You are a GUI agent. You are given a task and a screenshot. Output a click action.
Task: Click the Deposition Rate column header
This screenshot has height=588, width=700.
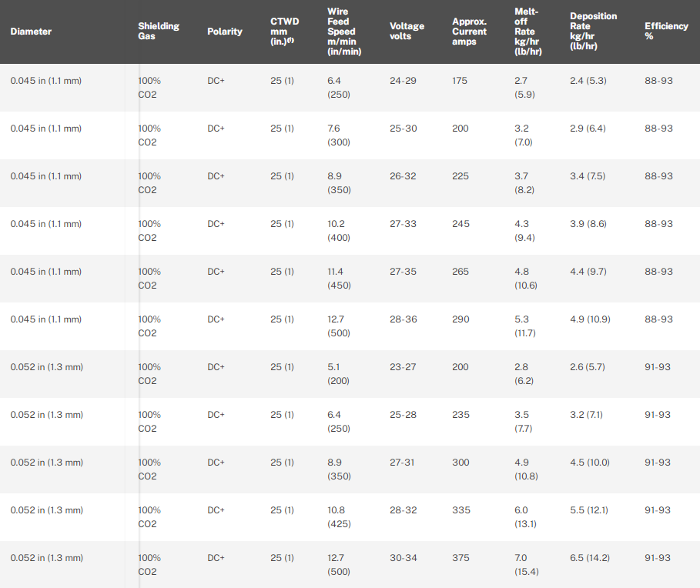point(593,32)
